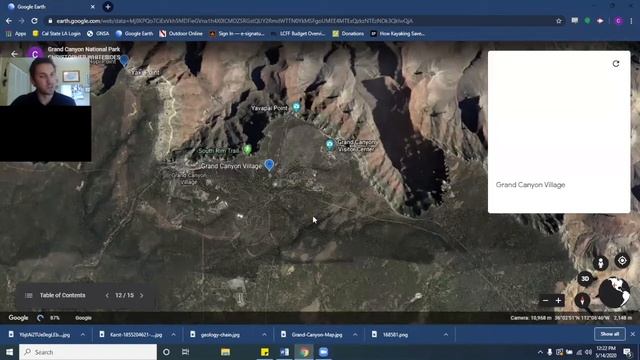Close the downloads bar
Image resolution: width=640 pixels, height=360 pixels.
pos(633,334)
